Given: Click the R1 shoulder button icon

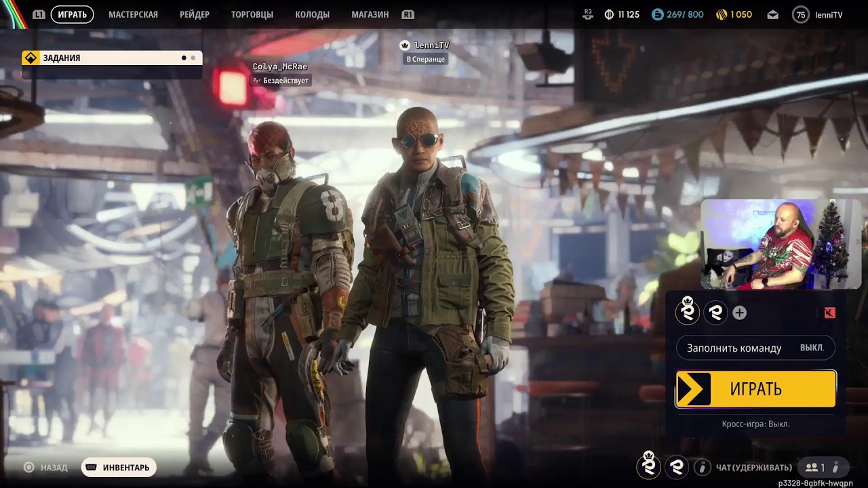Looking at the screenshot, I should point(408,14).
